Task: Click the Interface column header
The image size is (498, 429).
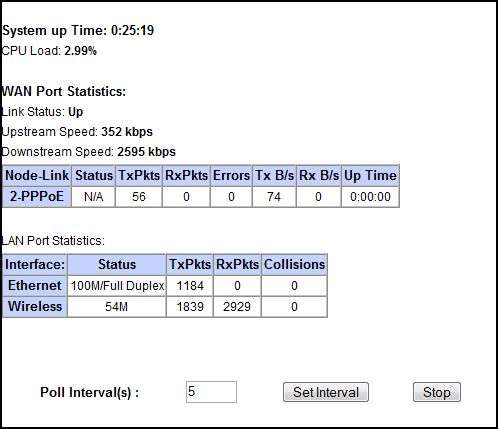Action: pyautogui.click(x=35, y=264)
